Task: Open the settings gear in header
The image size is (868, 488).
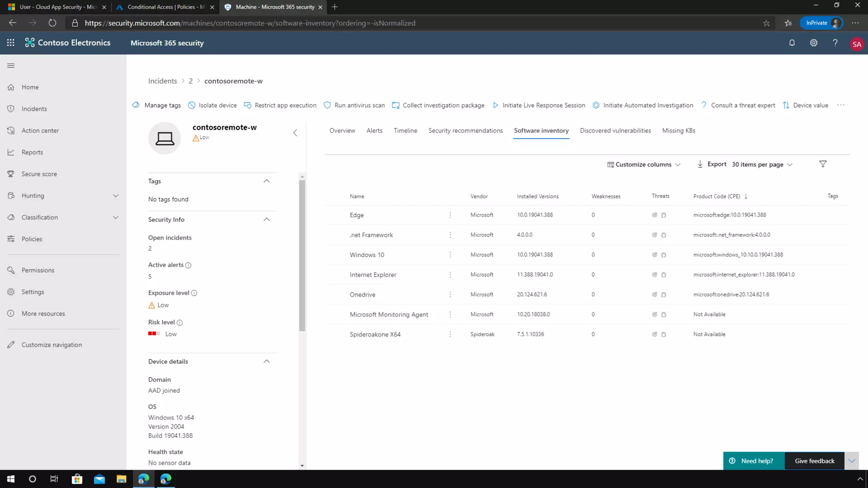Action: [x=813, y=43]
